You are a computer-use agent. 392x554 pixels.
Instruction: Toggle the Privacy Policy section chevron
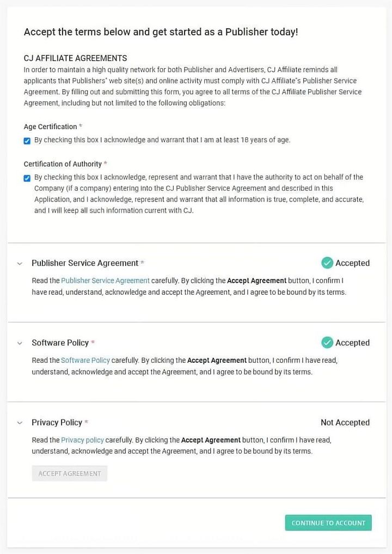[x=20, y=423]
